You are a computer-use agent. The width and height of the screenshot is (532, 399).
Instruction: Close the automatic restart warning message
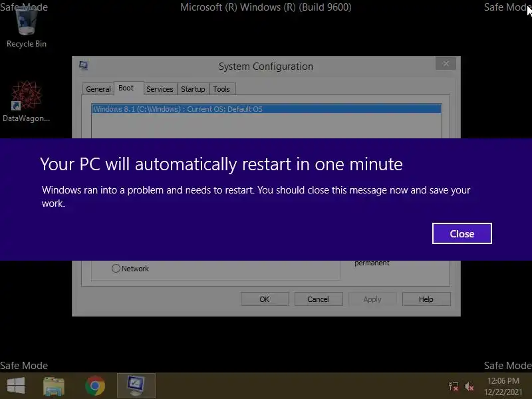462,233
